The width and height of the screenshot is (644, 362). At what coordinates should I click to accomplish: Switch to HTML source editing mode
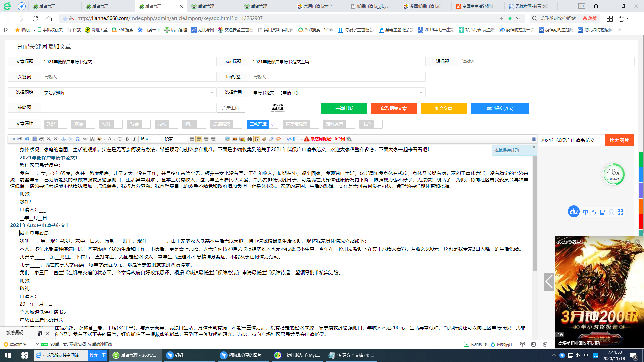pos(12,139)
